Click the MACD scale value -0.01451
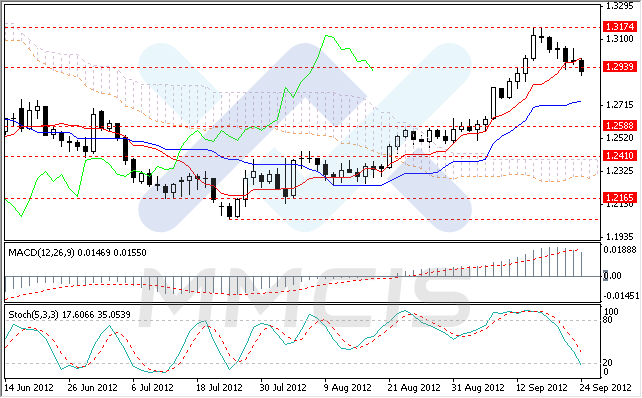Screen dimensions: 642x398 [621, 296]
